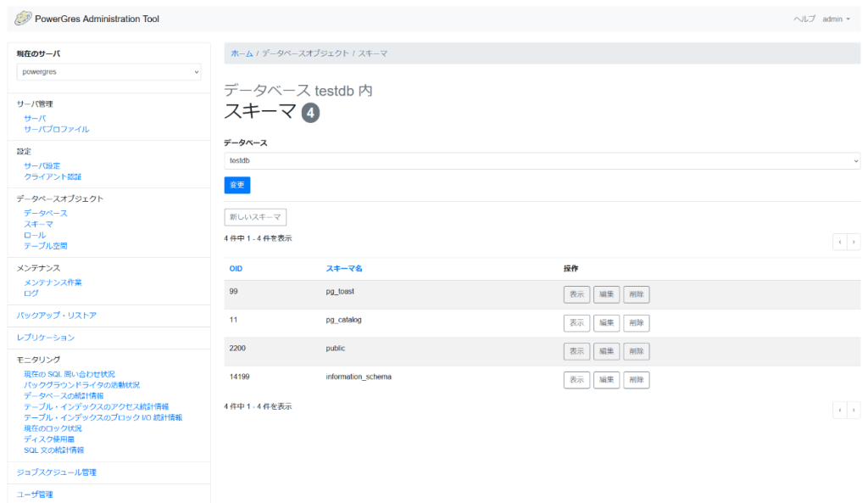
Task: Open ジョブスケジュール管理 section
Action: (x=57, y=472)
